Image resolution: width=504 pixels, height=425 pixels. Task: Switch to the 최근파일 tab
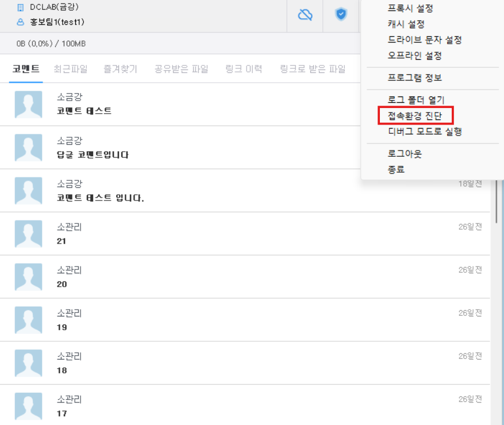[x=71, y=69]
